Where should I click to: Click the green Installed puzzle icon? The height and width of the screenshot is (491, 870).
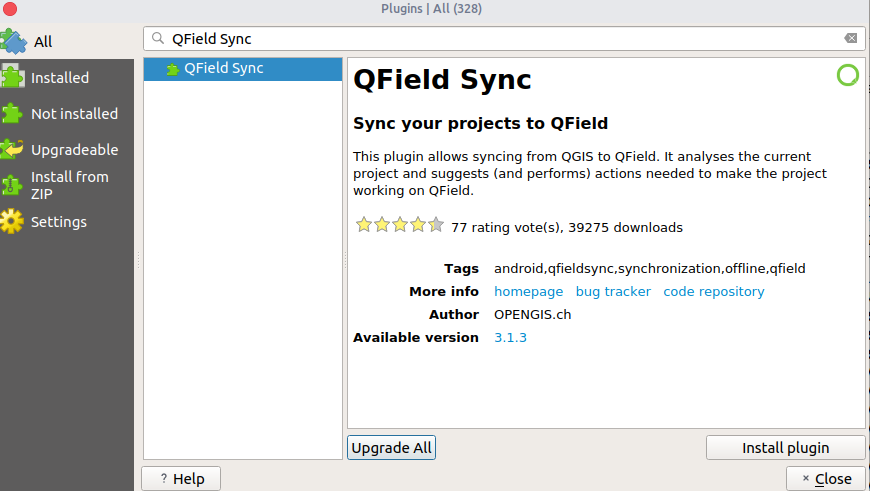click(x=12, y=76)
